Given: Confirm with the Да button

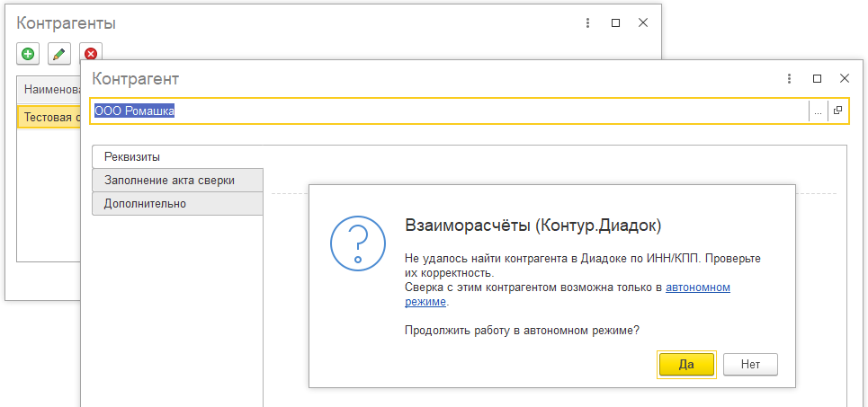Looking at the screenshot, I should point(686,365).
